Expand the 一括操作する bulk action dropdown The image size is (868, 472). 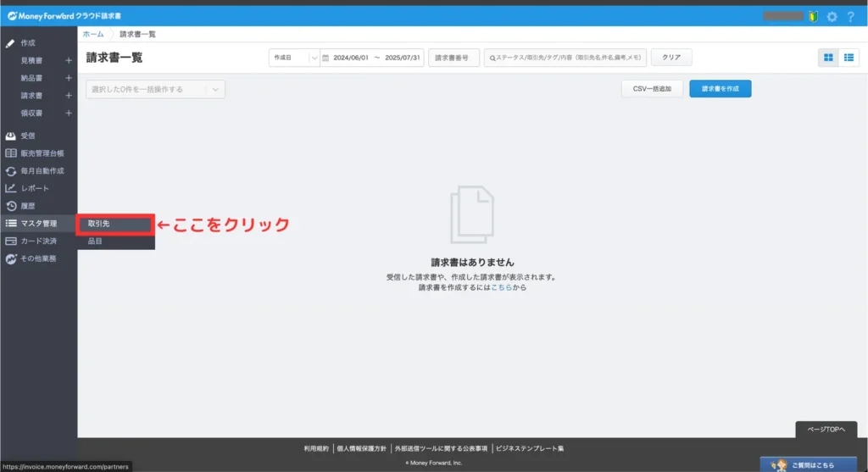(155, 89)
